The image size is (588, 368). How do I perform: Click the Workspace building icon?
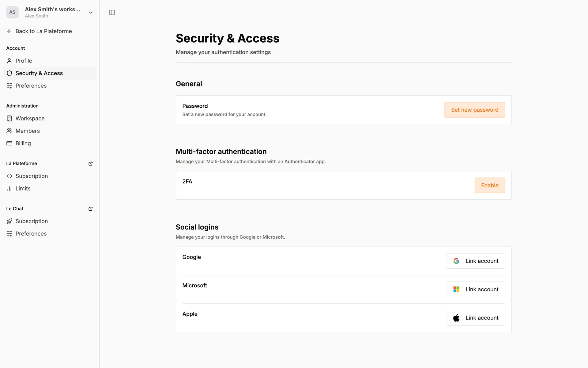(9, 118)
